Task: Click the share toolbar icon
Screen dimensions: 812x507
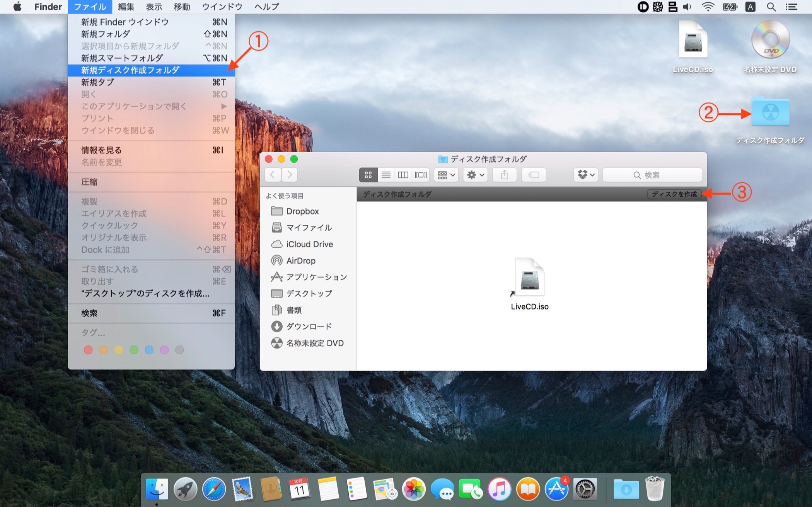Action: (504, 175)
